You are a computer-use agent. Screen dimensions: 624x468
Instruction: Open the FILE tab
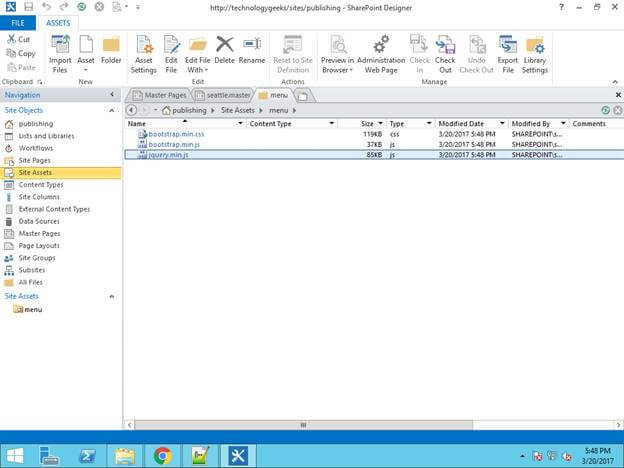click(x=18, y=23)
